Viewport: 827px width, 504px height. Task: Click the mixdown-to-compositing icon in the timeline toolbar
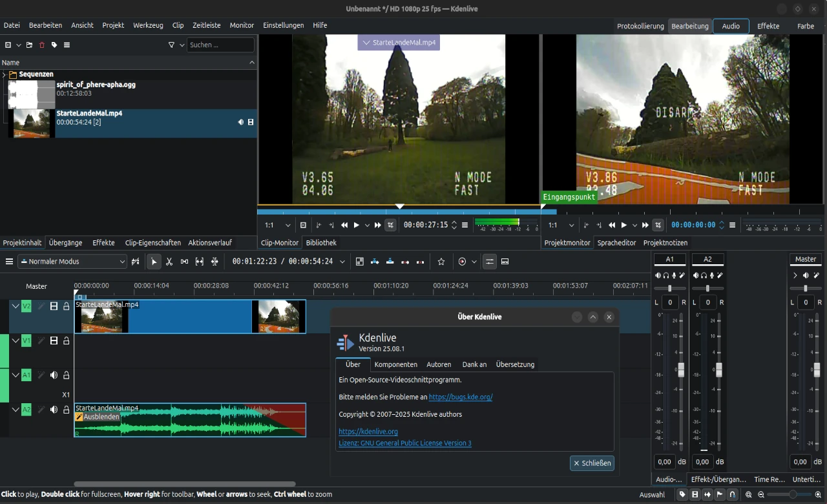click(360, 262)
